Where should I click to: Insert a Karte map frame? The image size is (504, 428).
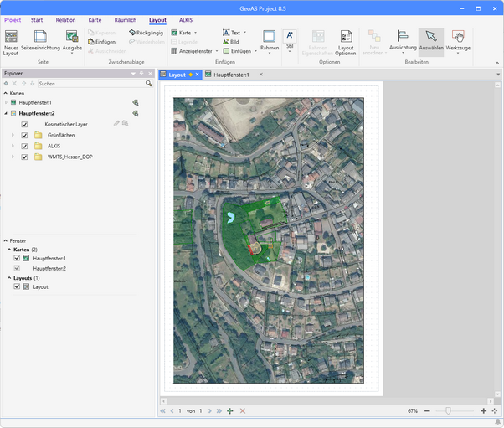[x=184, y=33]
